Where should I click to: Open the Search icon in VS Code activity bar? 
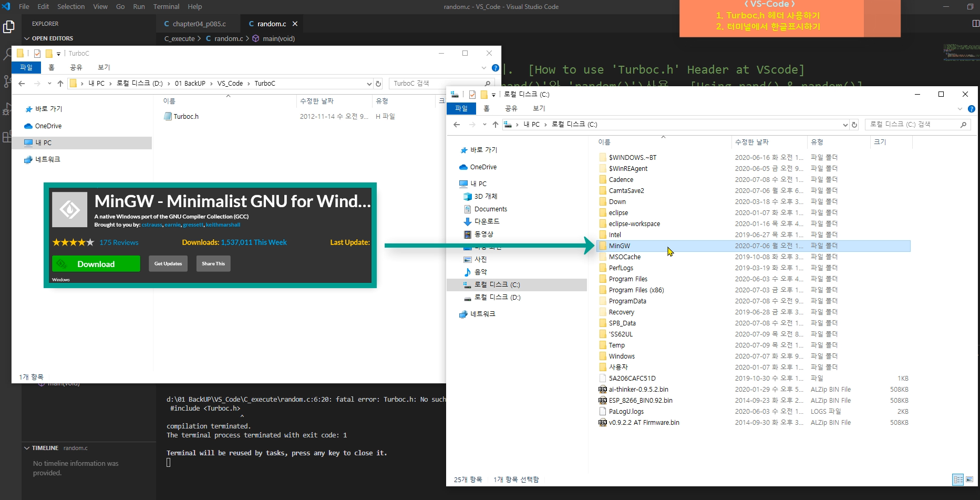coord(7,53)
